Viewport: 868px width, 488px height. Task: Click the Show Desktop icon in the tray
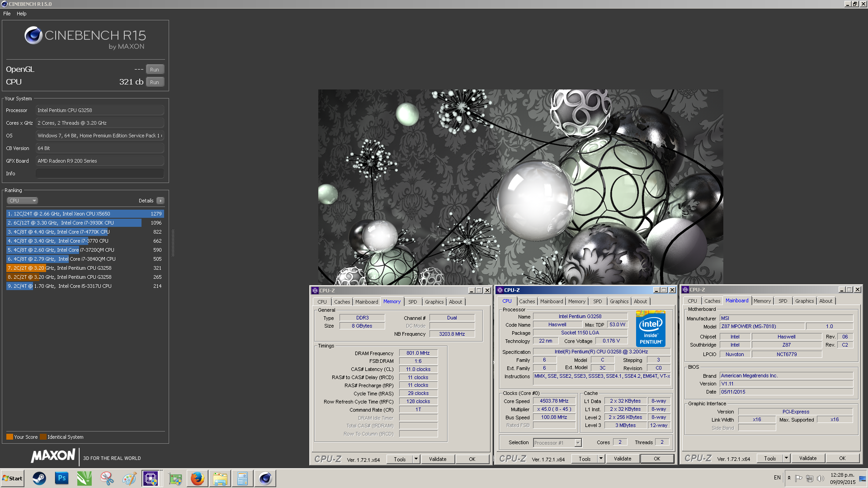click(x=863, y=478)
